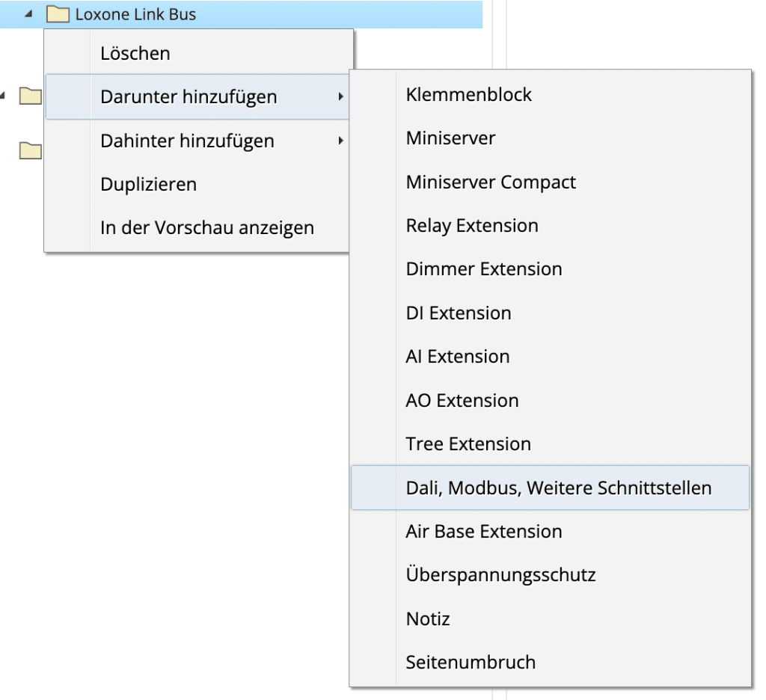
Task: Add a Klemmenblock from the submenu
Action: click(550, 94)
